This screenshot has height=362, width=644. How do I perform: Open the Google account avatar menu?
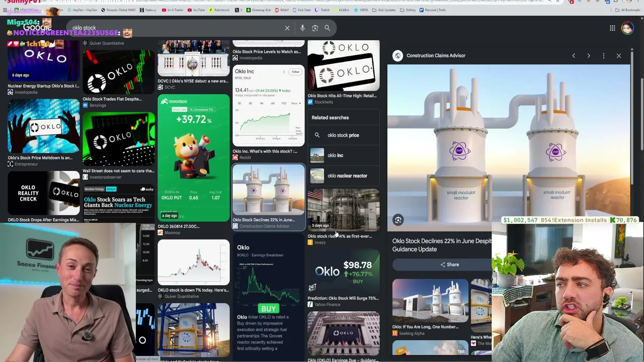click(x=627, y=28)
